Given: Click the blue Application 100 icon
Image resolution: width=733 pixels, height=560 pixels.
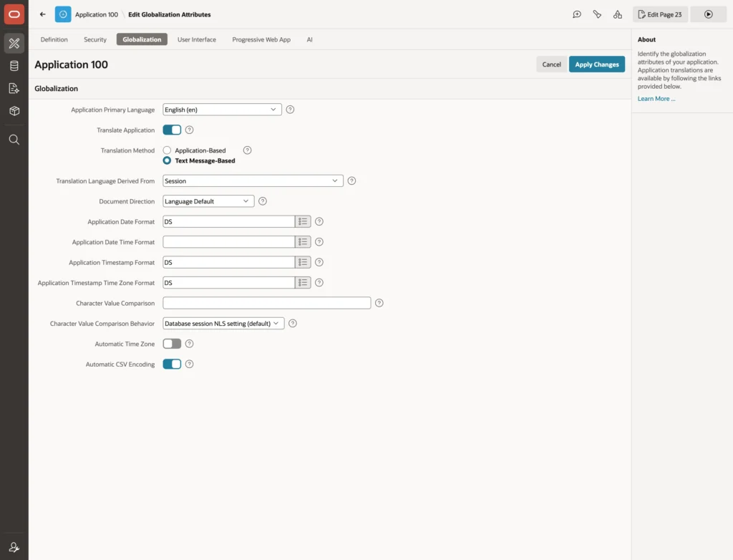Looking at the screenshot, I should pyautogui.click(x=63, y=14).
